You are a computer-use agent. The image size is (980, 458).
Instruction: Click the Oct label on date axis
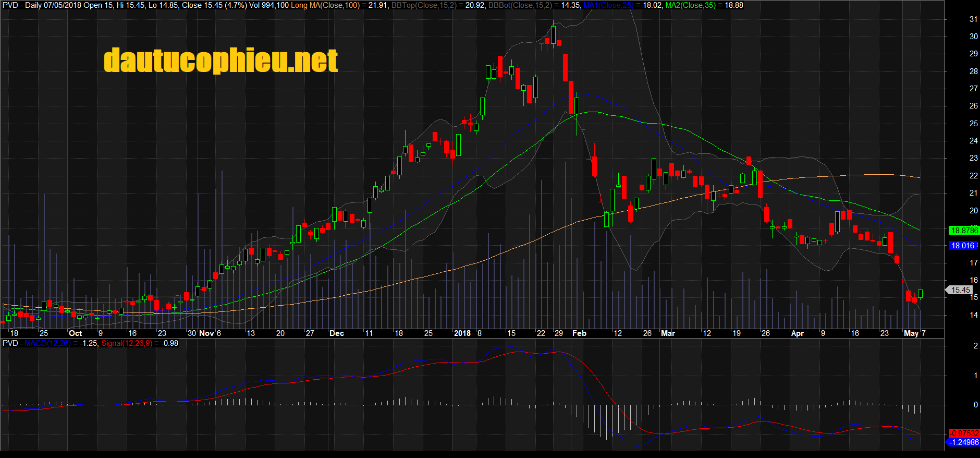pyautogui.click(x=76, y=333)
